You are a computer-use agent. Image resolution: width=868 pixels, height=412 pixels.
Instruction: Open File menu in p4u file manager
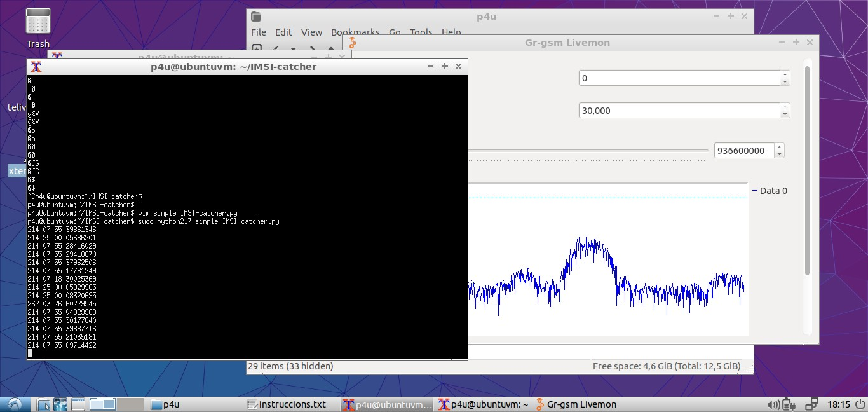[x=259, y=32]
